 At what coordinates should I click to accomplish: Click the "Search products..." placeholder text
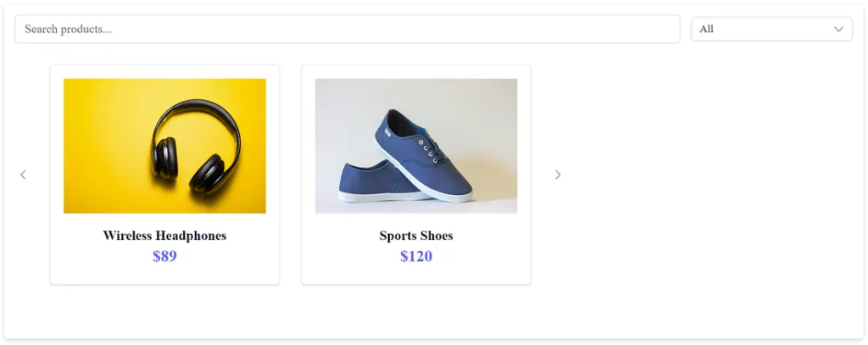68,29
